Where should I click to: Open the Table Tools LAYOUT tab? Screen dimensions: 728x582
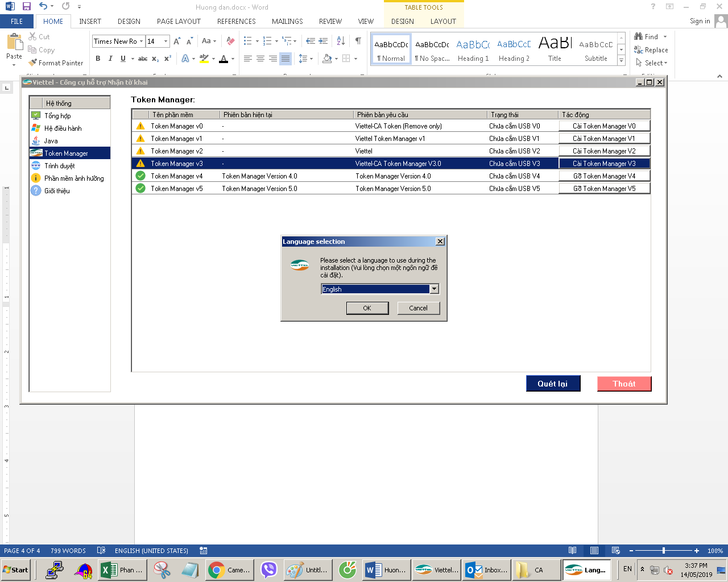point(443,21)
